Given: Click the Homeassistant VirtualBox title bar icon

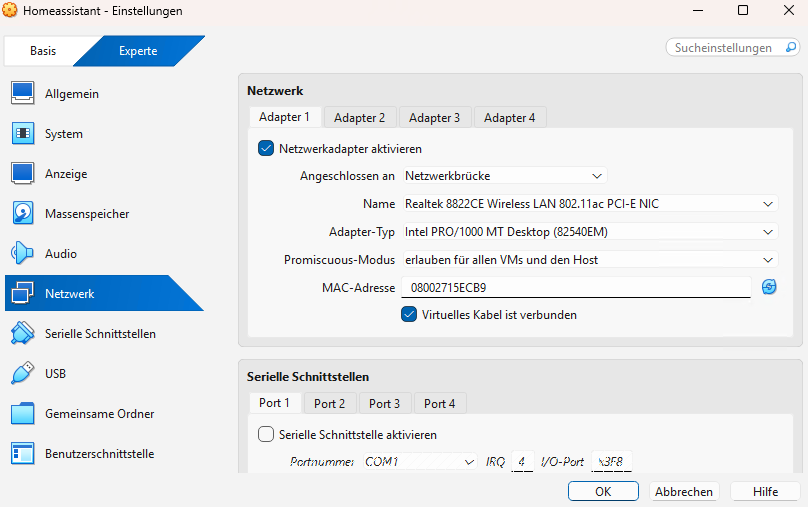Looking at the screenshot, I should click(9, 10).
